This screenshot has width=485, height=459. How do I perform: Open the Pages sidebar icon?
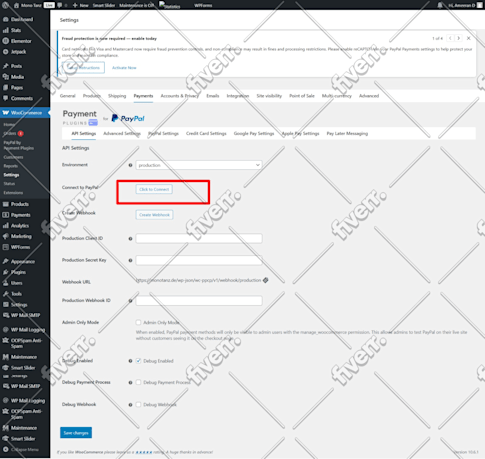6,88
